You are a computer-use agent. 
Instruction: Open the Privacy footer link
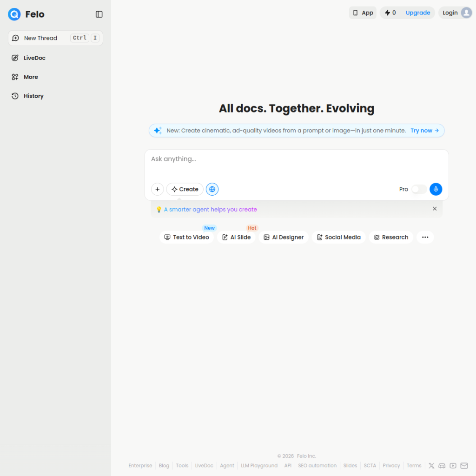click(391, 465)
